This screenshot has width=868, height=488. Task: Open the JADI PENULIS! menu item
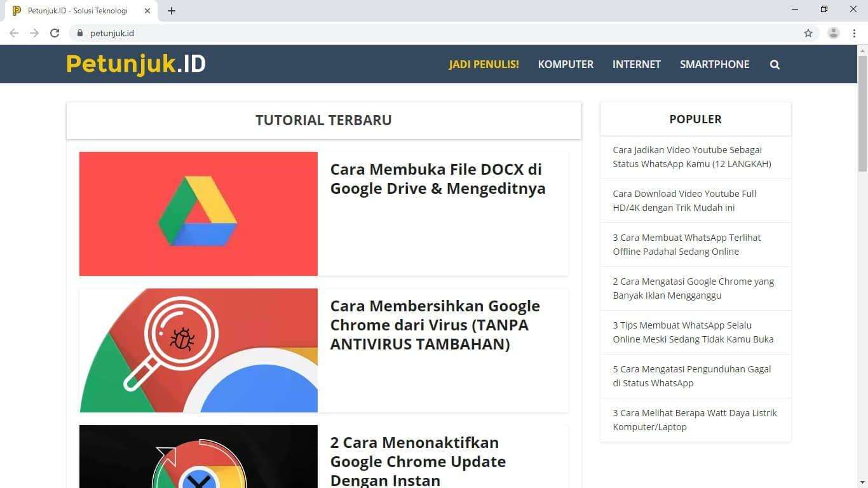[484, 64]
